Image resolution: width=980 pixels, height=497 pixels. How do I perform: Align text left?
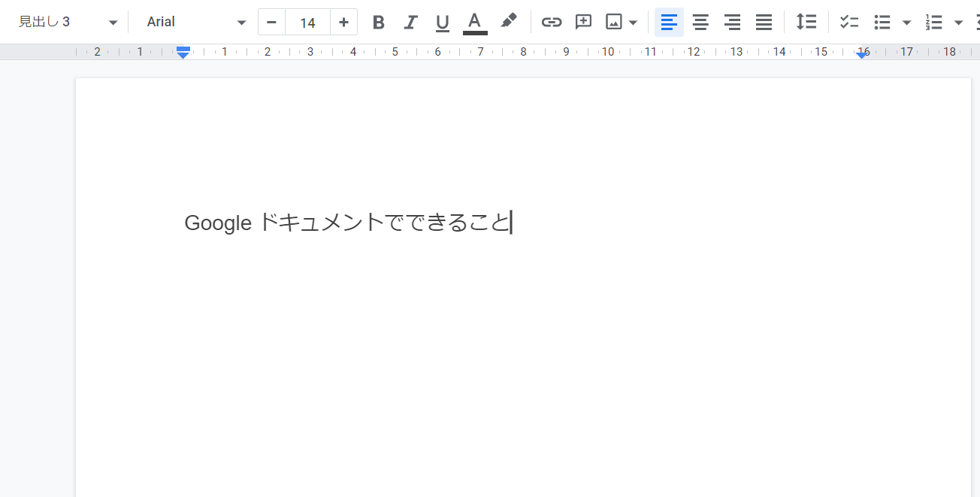(669, 22)
